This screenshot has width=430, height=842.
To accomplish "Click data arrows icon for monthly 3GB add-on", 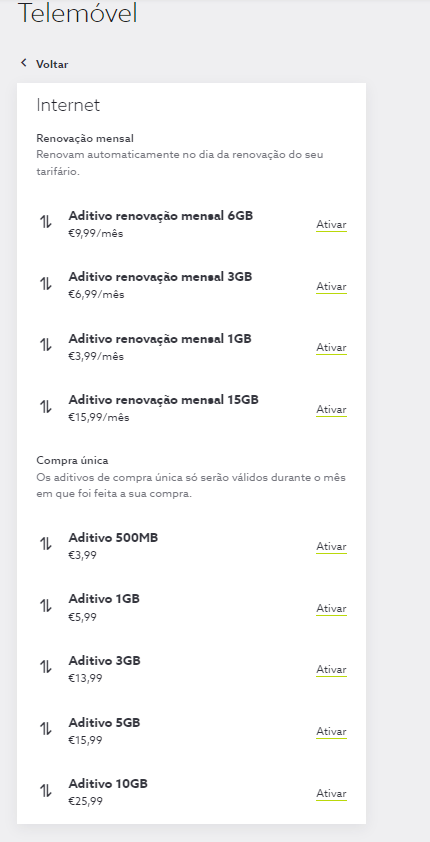I will (46, 283).
